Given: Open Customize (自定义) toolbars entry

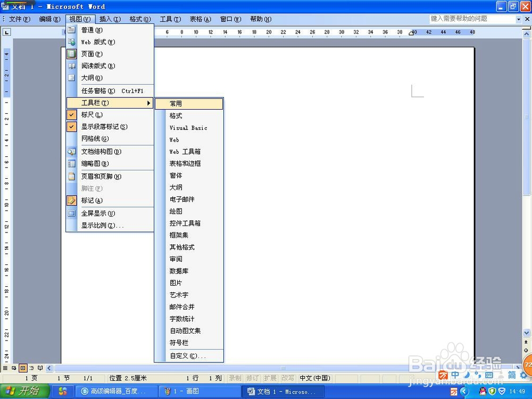Looking at the screenshot, I should point(189,356).
